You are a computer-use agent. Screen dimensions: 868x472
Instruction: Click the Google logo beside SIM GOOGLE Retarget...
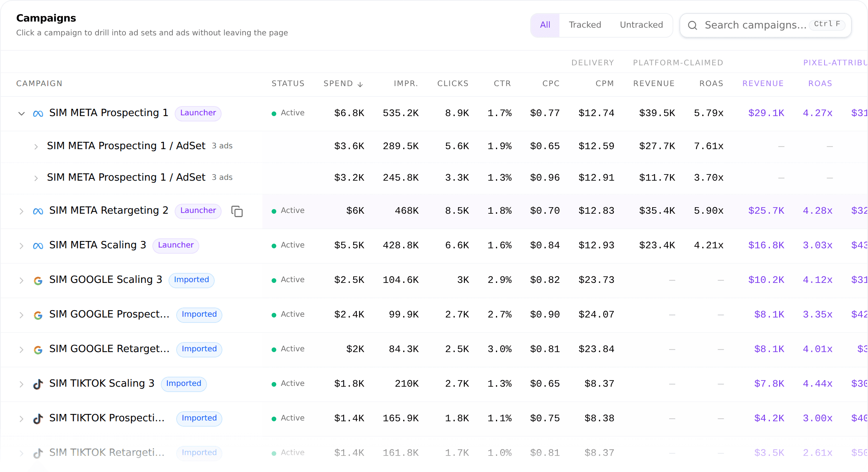point(38,350)
